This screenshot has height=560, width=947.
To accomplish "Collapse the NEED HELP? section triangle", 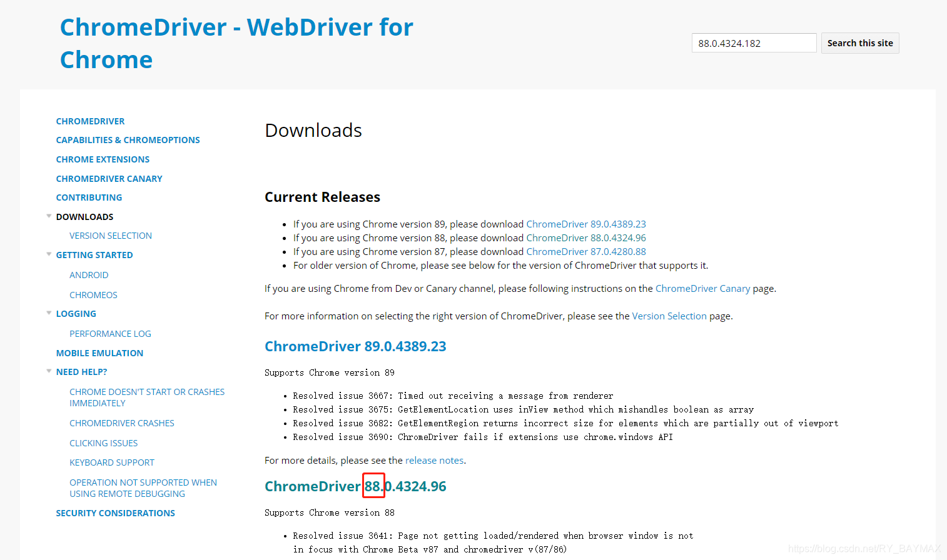I will point(49,371).
